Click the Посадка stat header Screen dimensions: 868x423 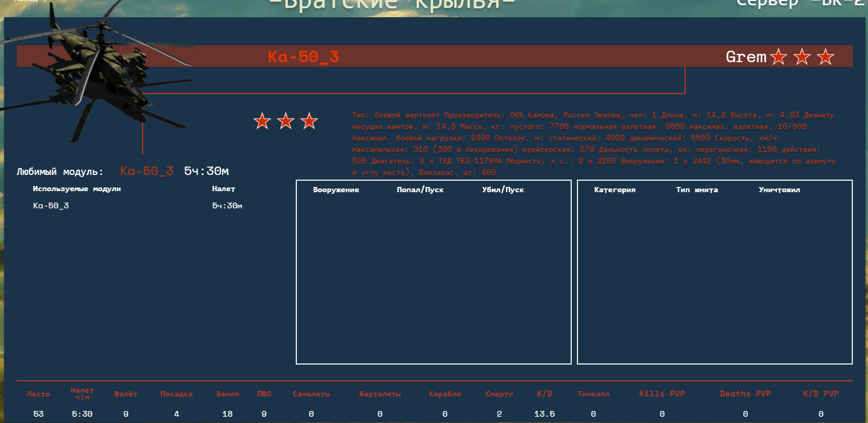click(x=177, y=394)
